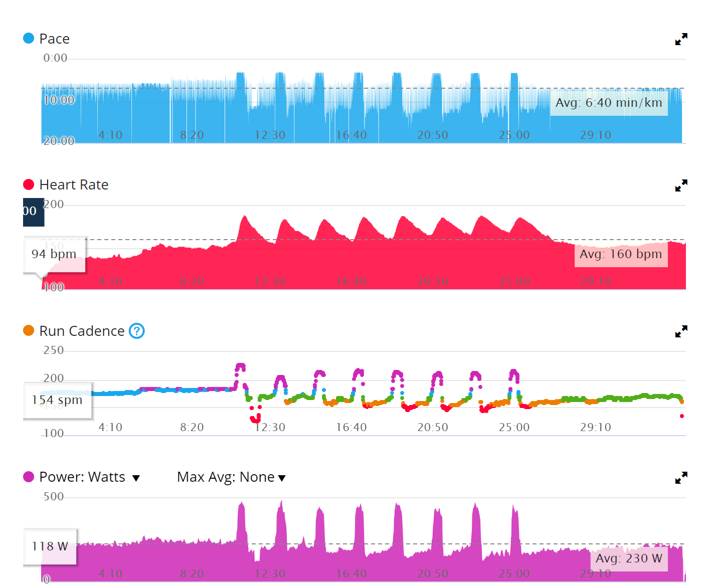Image resolution: width=709 pixels, height=588 pixels.
Task: Click the red Heart Rate legend dot
Action: (x=29, y=184)
